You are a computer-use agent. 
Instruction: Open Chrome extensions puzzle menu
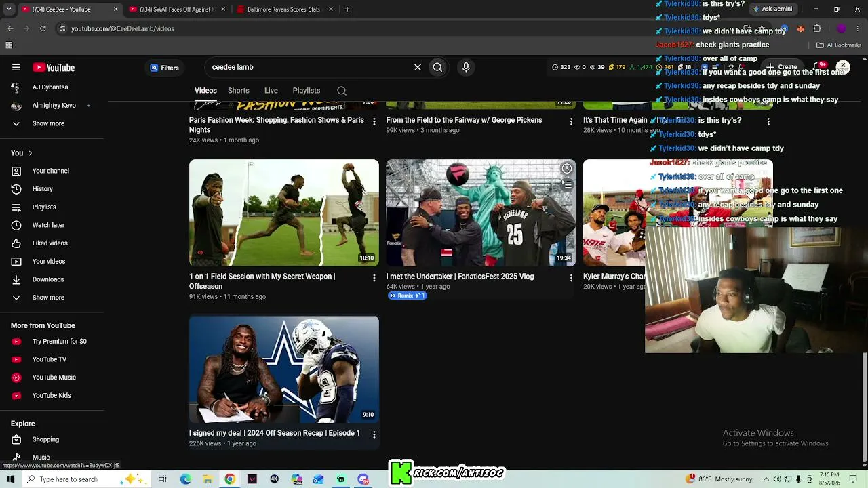point(817,28)
